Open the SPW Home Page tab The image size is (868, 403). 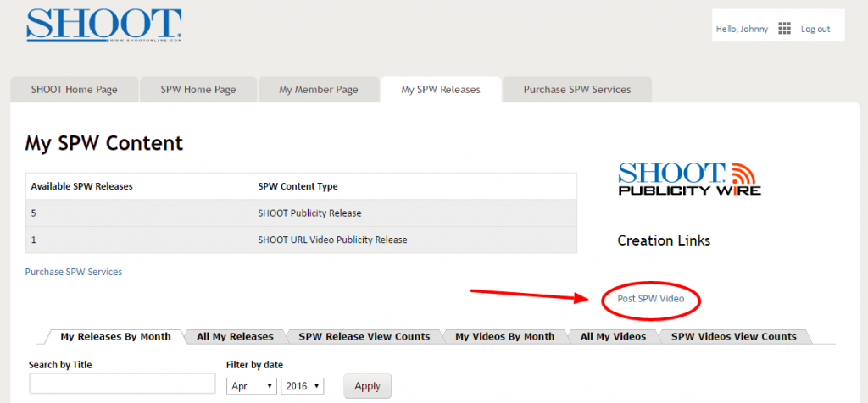tap(198, 90)
